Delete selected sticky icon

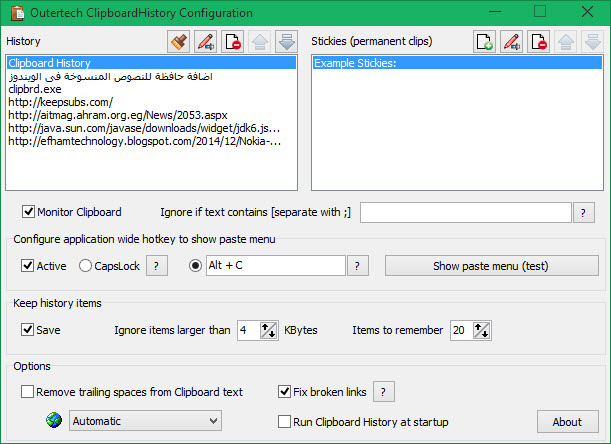539,41
